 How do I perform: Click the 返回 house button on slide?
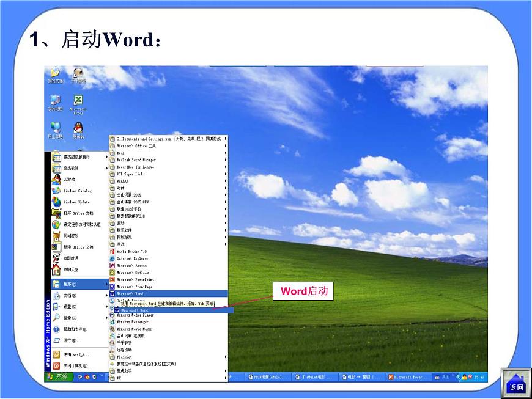point(515,383)
